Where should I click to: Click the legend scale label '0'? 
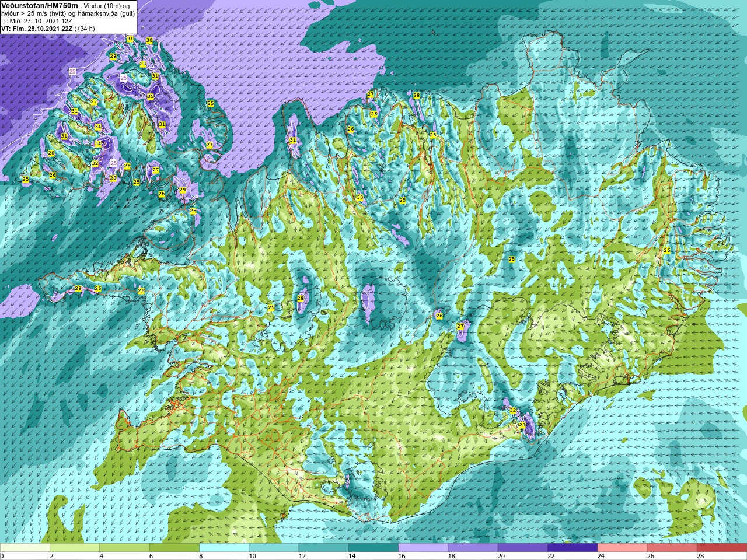pyautogui.click(x=2, y=556)
